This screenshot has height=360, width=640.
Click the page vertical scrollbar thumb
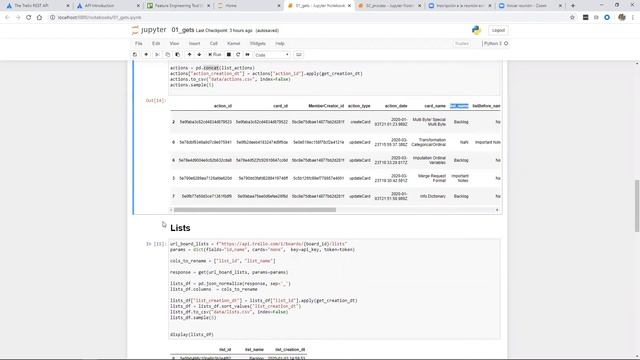637,206
